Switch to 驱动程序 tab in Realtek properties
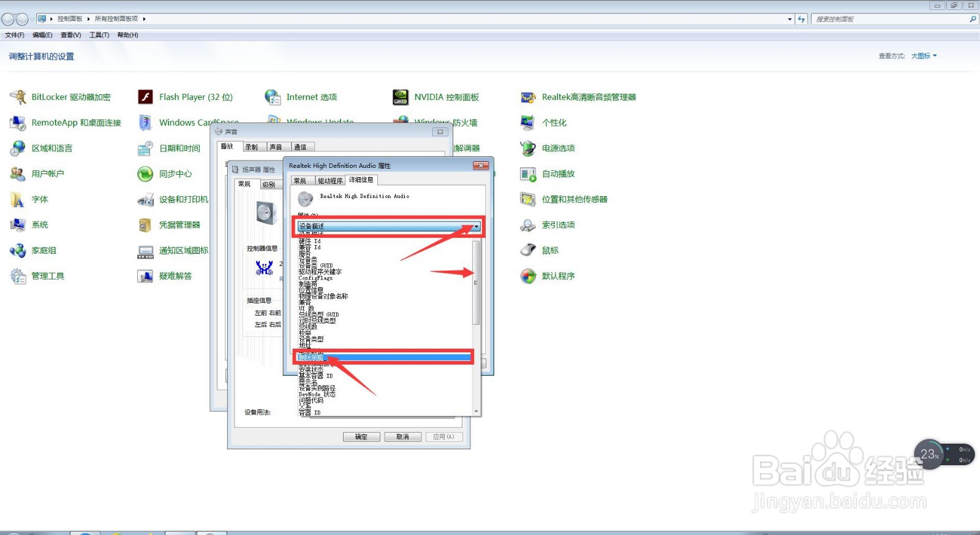 click(330, 181)
